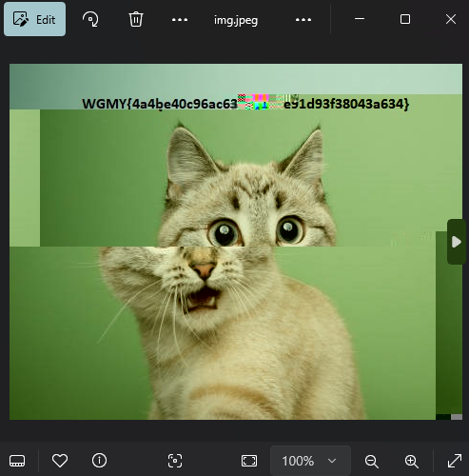Expand zoom options via chevron arrow
Screen dimensions: 469x476
click(332, 461)
